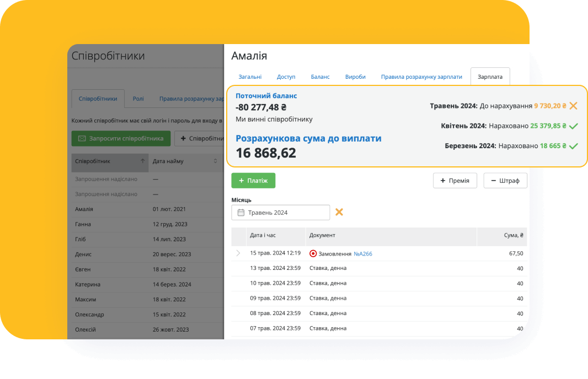Select employee Катерина in the list

click(x=88, y=285)
